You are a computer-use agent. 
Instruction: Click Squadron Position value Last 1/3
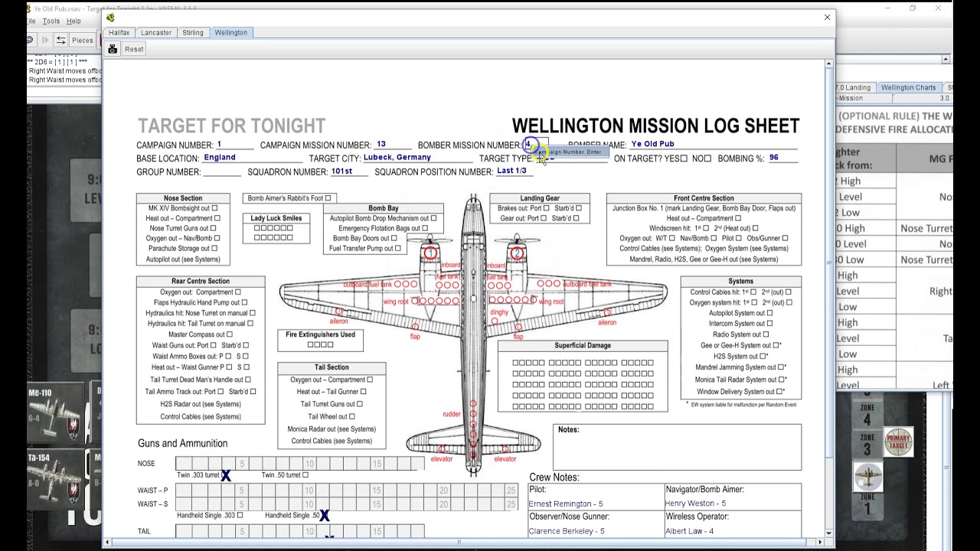511,171
